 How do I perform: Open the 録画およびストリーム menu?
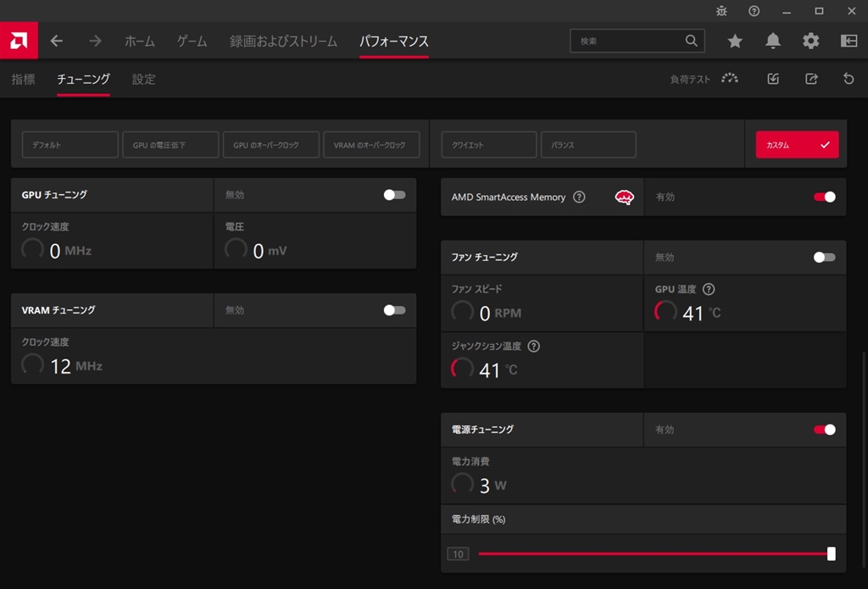pos(283,41)
